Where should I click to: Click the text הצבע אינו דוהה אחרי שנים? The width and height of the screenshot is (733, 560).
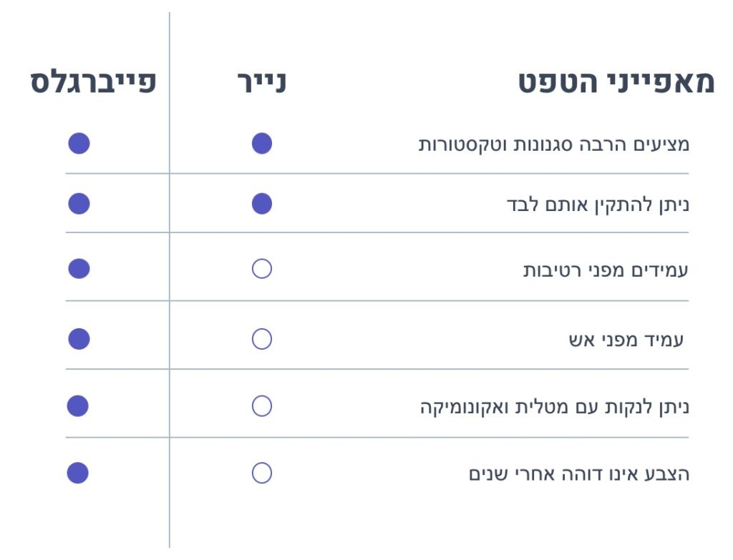(579, 474)
